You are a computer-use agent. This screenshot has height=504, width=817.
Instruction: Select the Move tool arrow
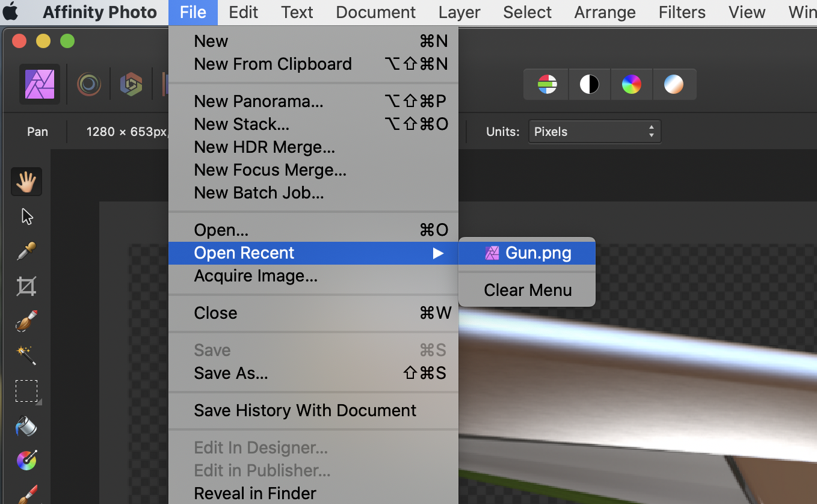(26, 217)
